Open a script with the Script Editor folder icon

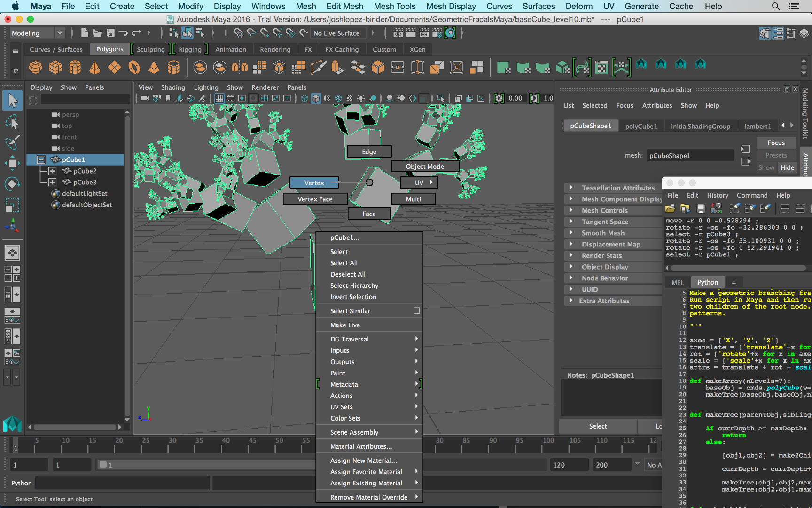pos(670,208)
